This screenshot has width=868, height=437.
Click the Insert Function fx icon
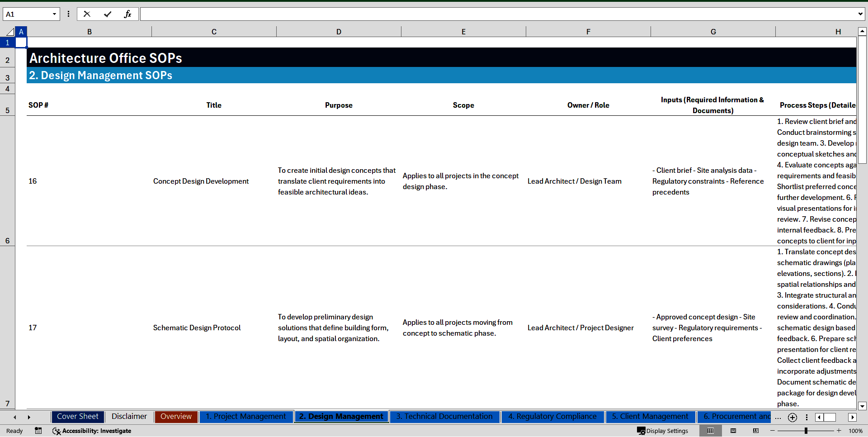[127, 14]
